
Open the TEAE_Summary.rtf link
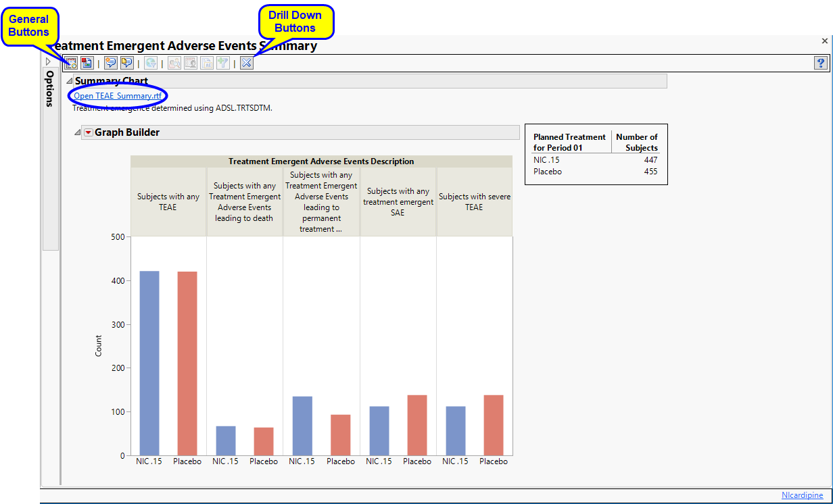(118, 96)
